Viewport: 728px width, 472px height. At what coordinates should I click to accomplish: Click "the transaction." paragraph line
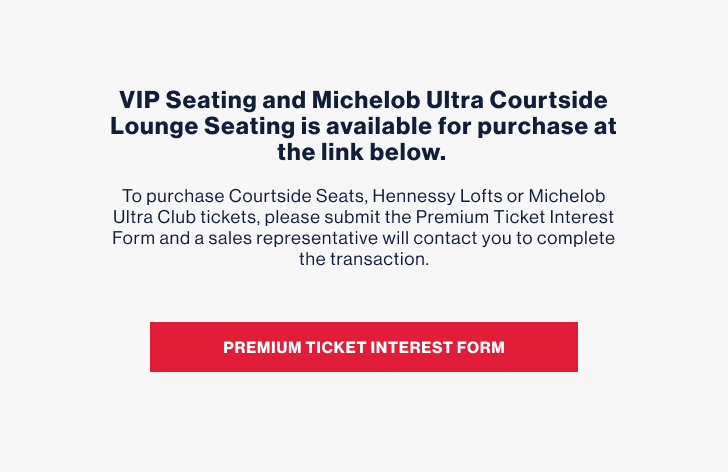364,260
